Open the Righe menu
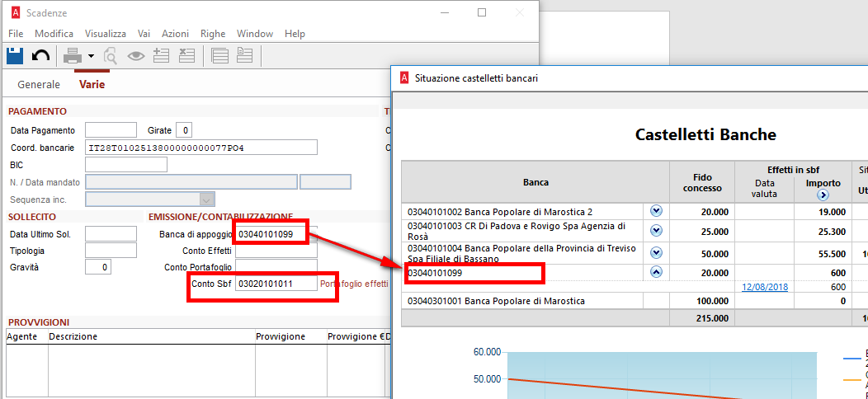 (213, 34)
